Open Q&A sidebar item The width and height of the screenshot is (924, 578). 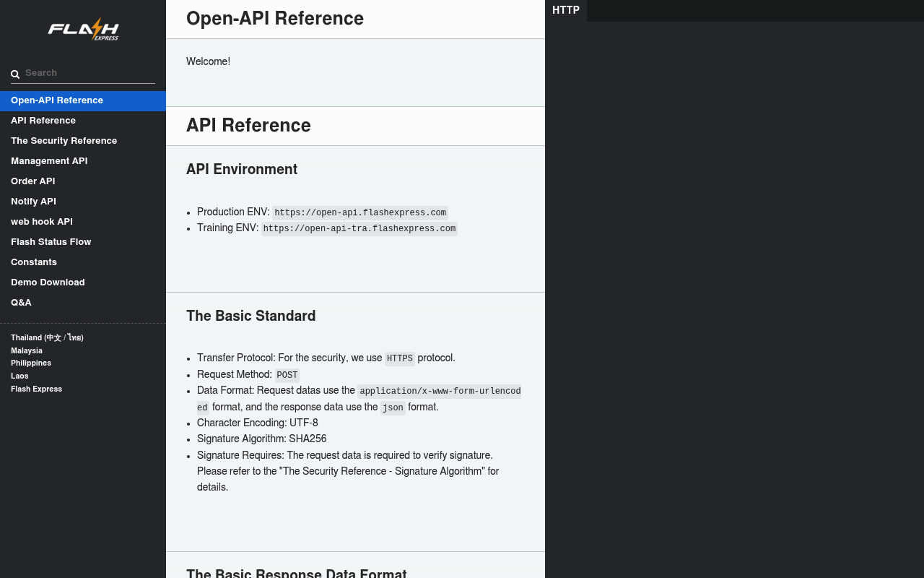click(x=83, y=303)
